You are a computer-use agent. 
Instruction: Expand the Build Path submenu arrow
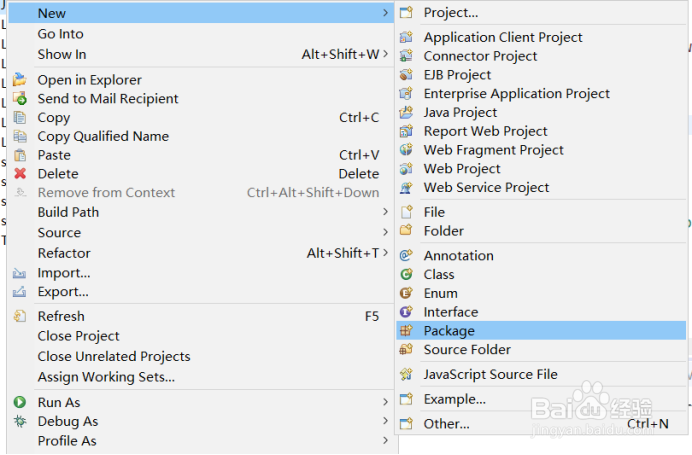click(x=385, y=212)
